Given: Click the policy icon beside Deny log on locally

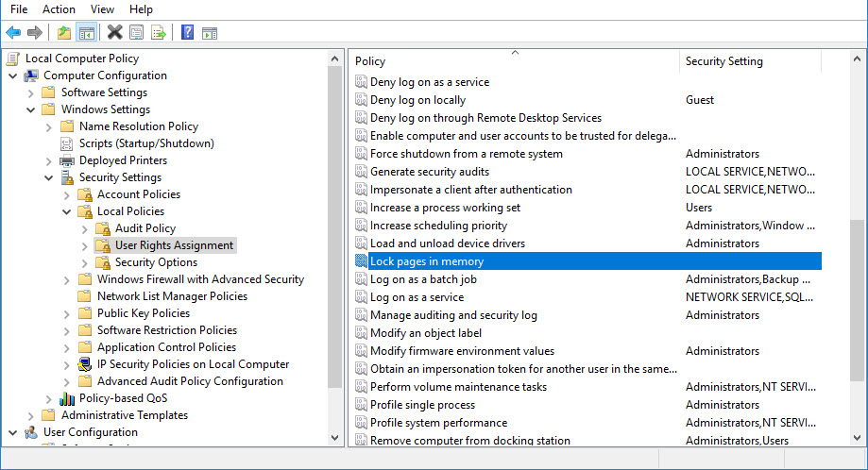Looking at the screenshot, I should click(361, 100).
